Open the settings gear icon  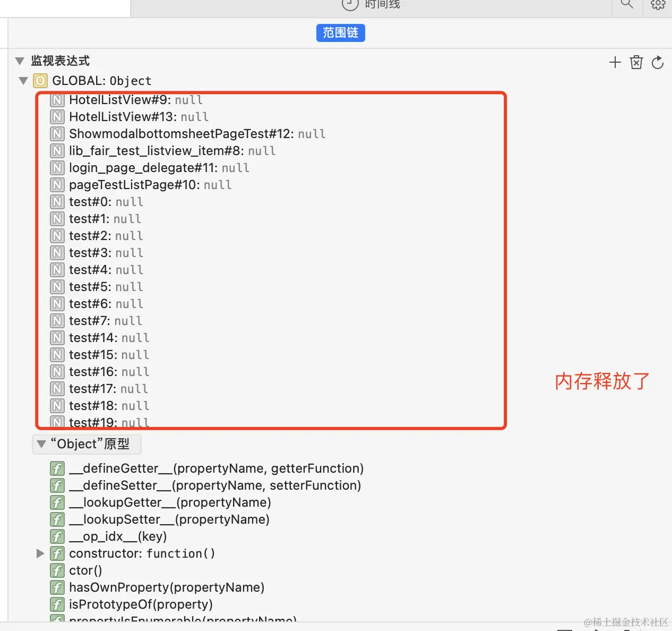(x=658, y=4)
